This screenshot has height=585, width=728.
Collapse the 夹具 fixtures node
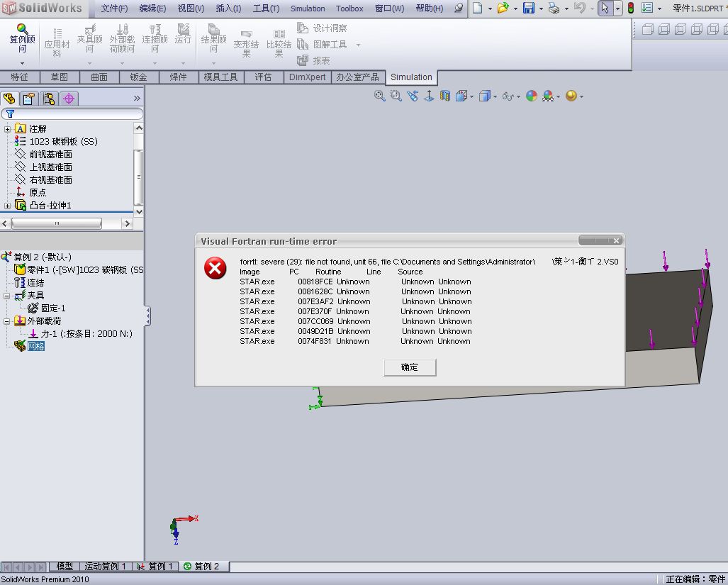[7, 296]
